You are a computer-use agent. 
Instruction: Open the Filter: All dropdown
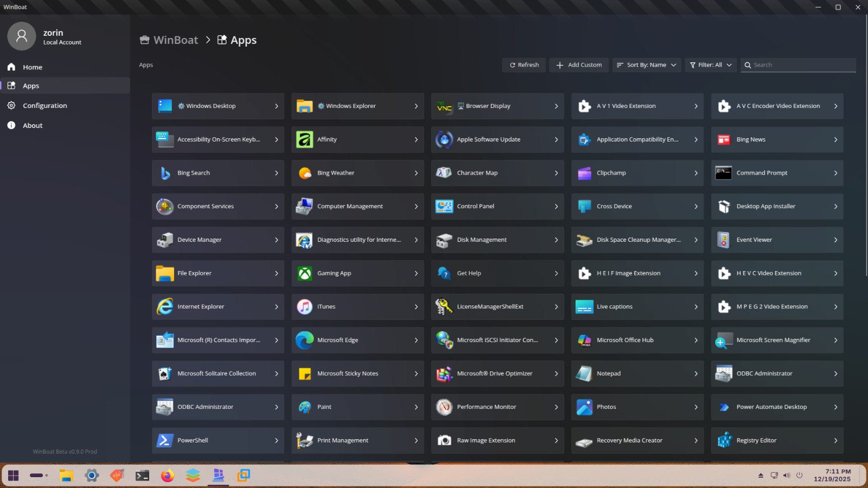tap(711, 65)
